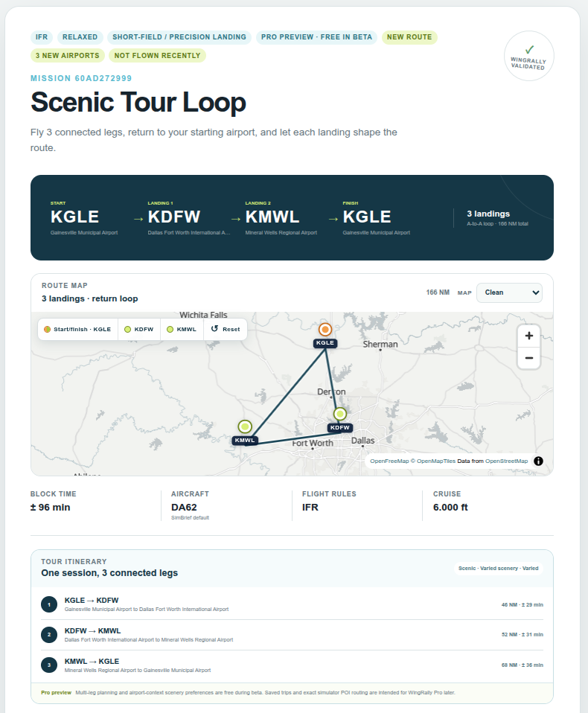Click the KDFW green map marker

click(339, 414)
